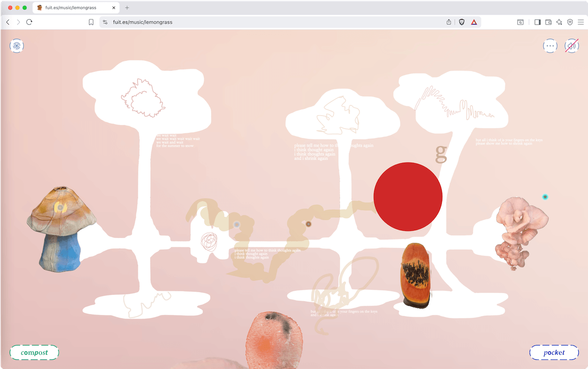Viewport: 588px width, 369px height.
Task: Click the search icon left of the sidebar toggle
Action: point(520,22)
